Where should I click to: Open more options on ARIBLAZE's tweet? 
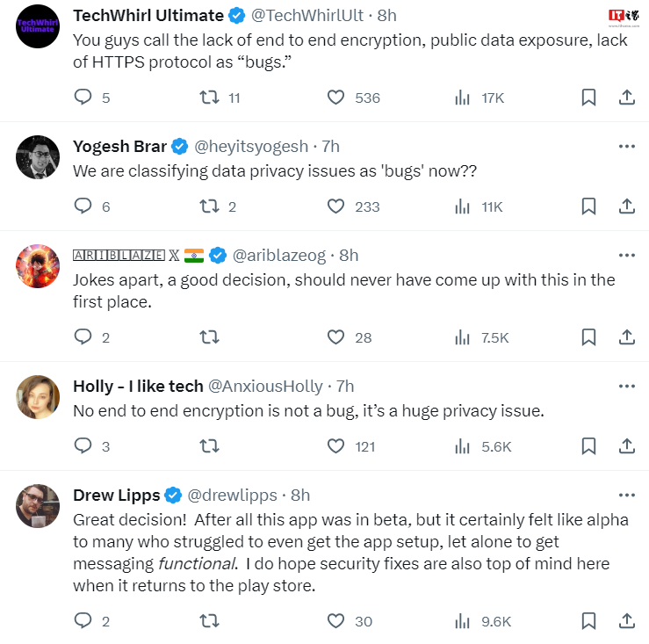pos(626,255)
